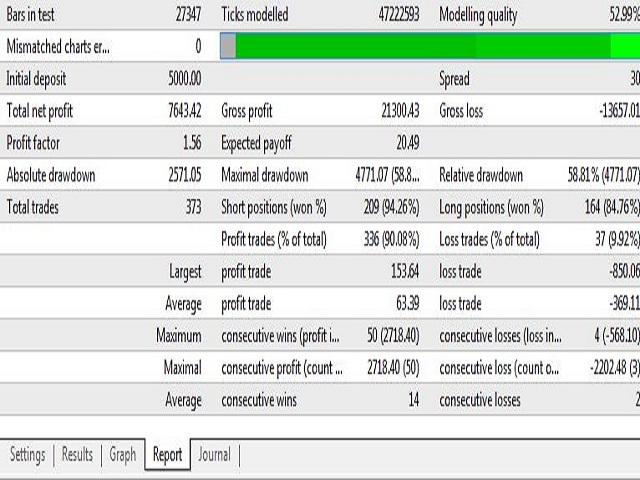The width and height of the screenshot is (640, 480).
Task: Click the Expected payoff label
Action: click(256, 144)
